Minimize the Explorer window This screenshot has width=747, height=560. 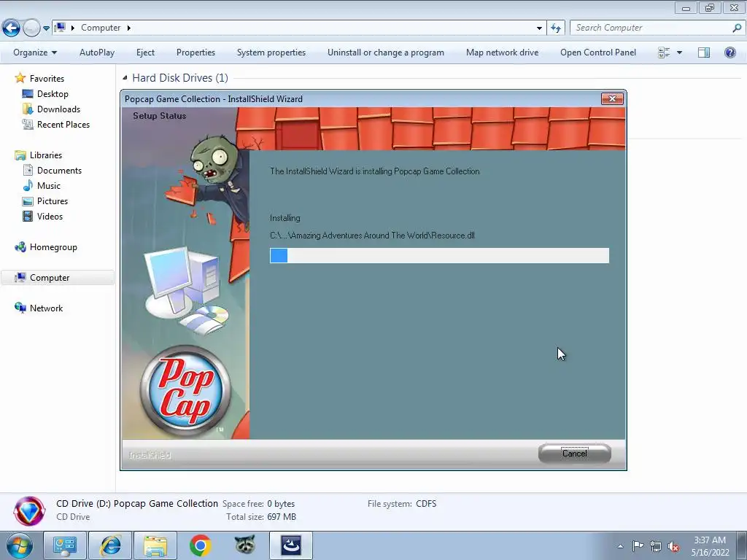pyautogui.click(x=686, y=7)
